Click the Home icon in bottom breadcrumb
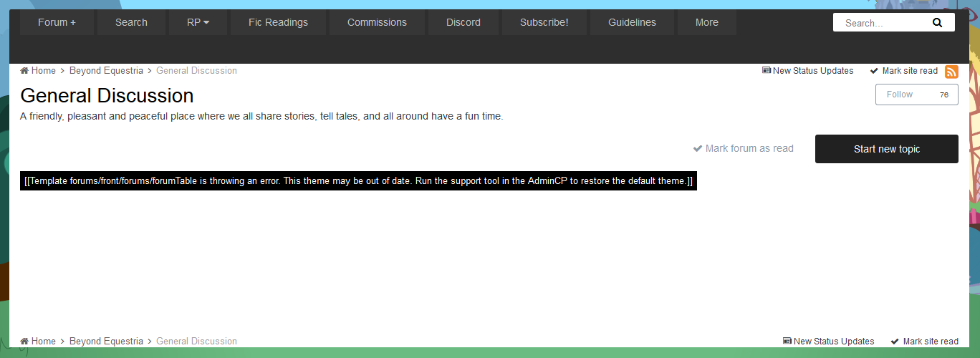Screen dimensions: 980x358 [24, 342]
